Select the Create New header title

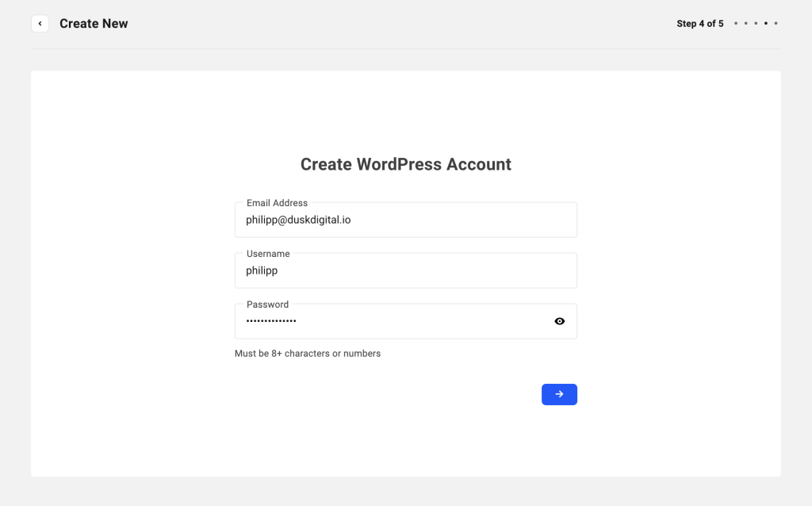pyautogui.click(x=94, y=23)
